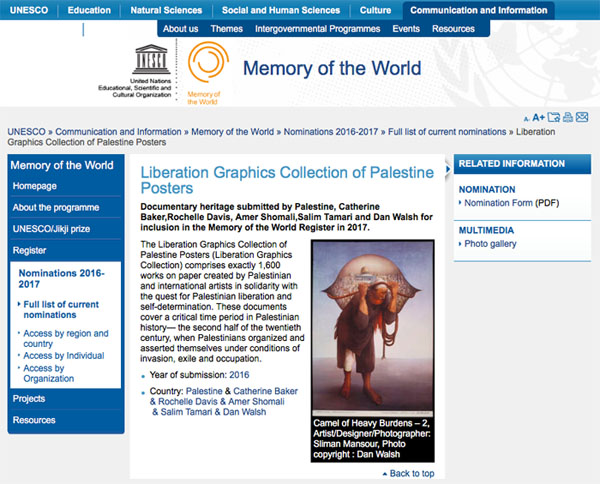Click the Liberation Graphics Collection page title
600x484 pixels.
287,180
